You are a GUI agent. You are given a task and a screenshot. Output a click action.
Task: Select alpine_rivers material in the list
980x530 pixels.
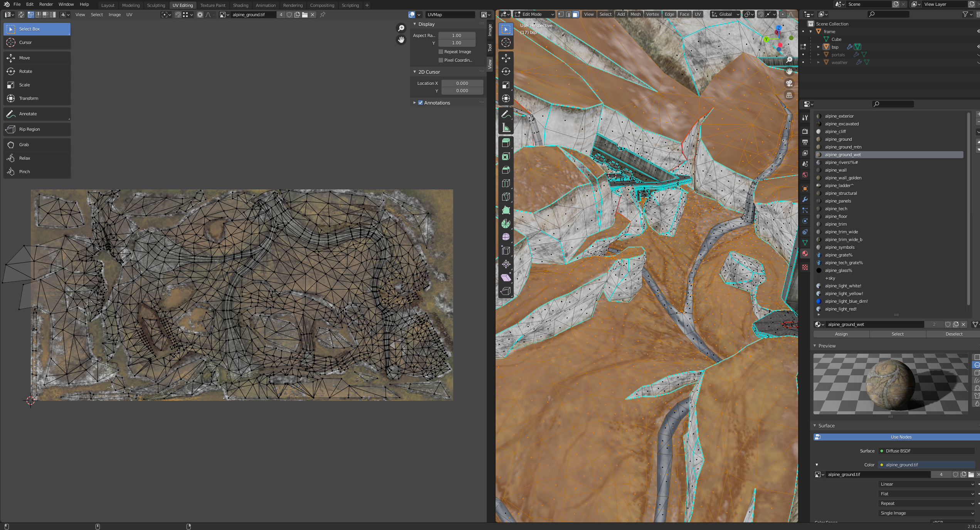(x=841, y=162)
